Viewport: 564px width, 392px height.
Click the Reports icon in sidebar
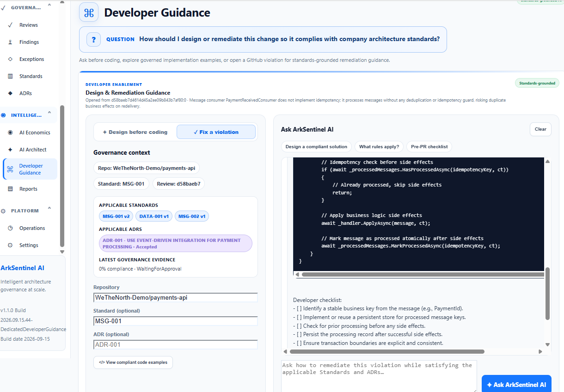[x=10, y=189]
